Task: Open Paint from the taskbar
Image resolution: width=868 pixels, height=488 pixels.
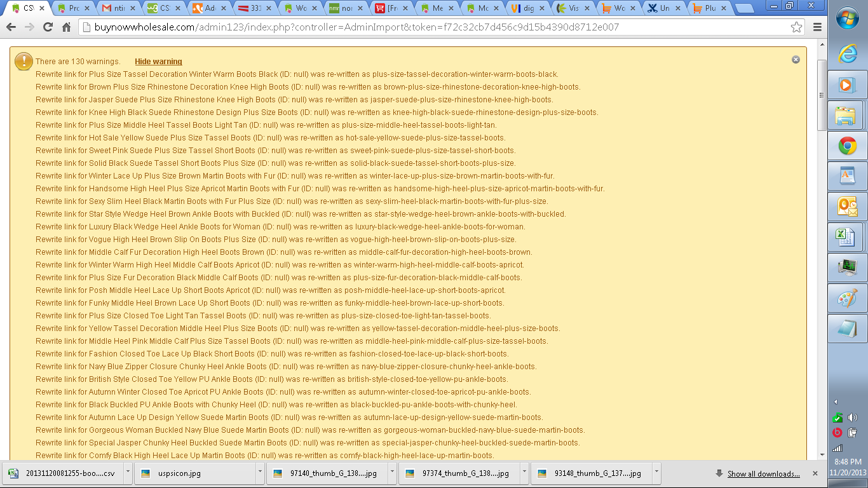Action: pos(847,299)
